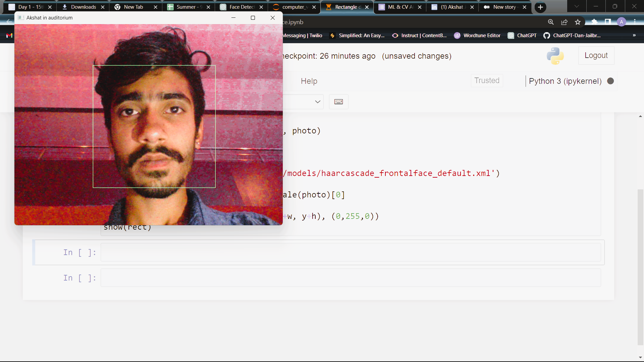644x362 pixels.
Task: Toggle the browser side panel icon
Action: 608,22
